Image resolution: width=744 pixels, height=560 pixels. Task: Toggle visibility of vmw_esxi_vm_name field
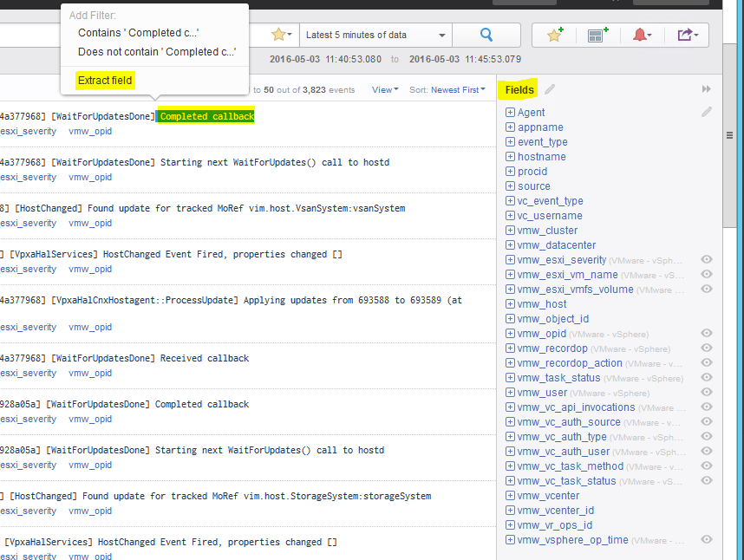[707, 274]
